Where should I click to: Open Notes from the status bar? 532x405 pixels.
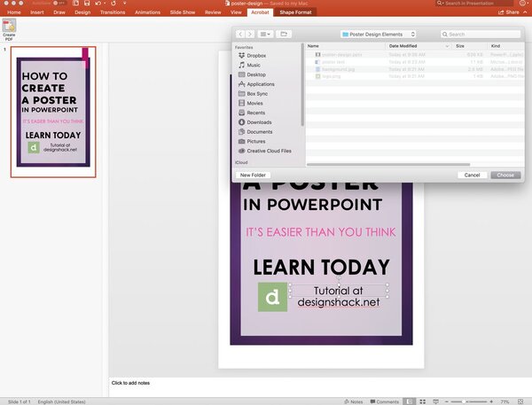[x=356, y=401]
